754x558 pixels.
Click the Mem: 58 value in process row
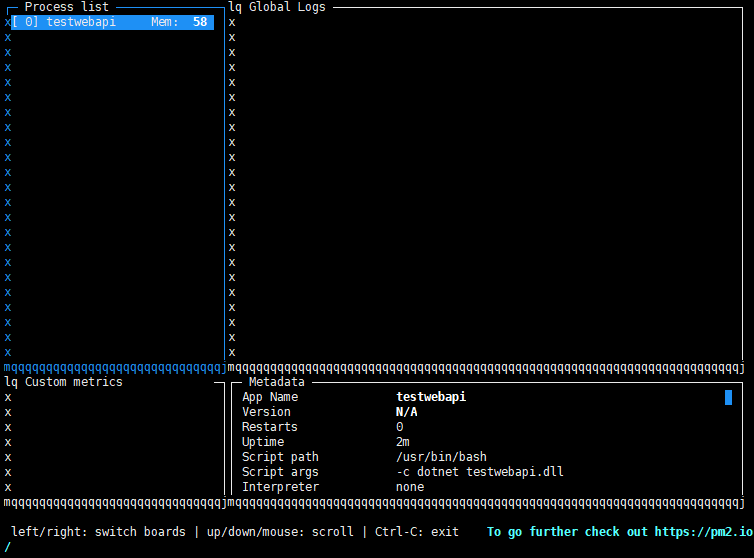pyautogui.click(x=179, y=22)
